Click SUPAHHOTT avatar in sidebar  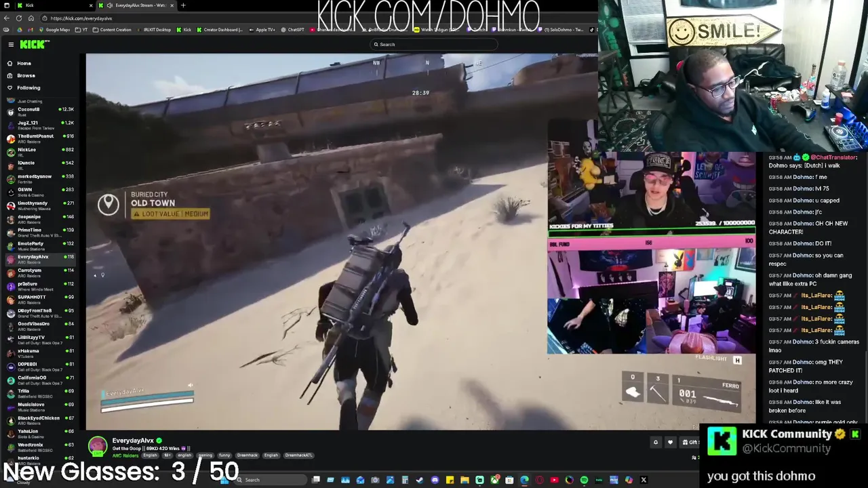(10, 299)
